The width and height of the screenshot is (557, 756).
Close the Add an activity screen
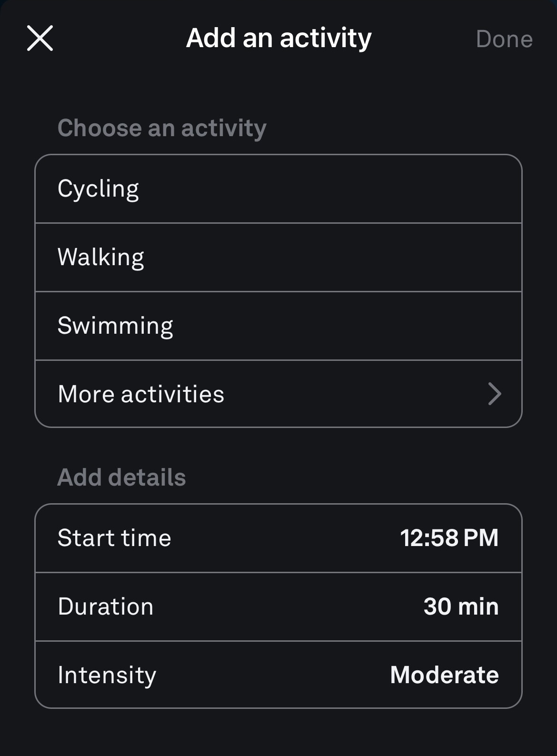(40, 38)
